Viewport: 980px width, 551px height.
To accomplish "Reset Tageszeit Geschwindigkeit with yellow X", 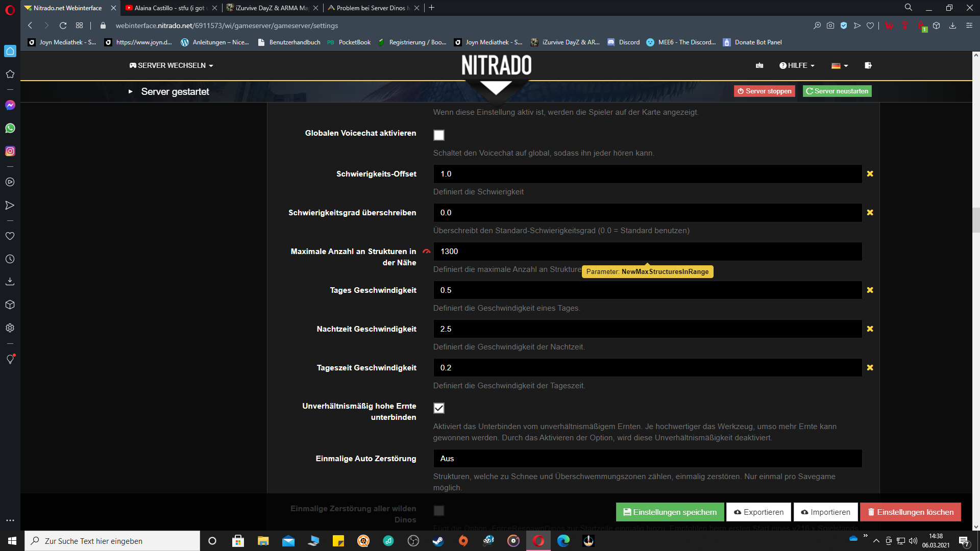I will pyautogui.click(x=870, y=368).
